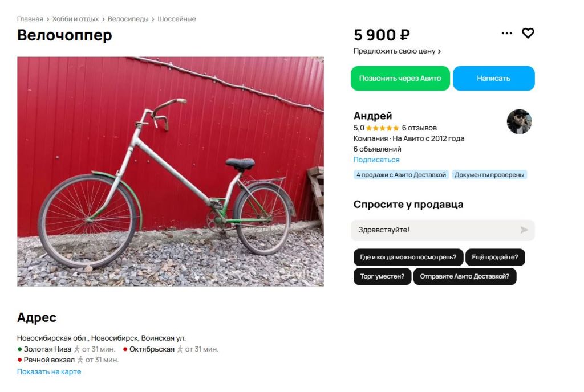Add listing to favorites with heart icon
The image size is (584, 392).
(x=528, y=34)
